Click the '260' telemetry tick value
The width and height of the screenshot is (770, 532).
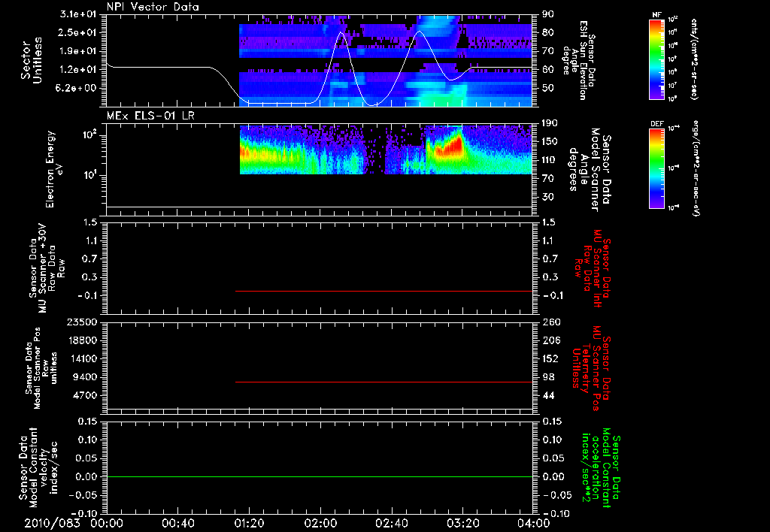[551, 322]
